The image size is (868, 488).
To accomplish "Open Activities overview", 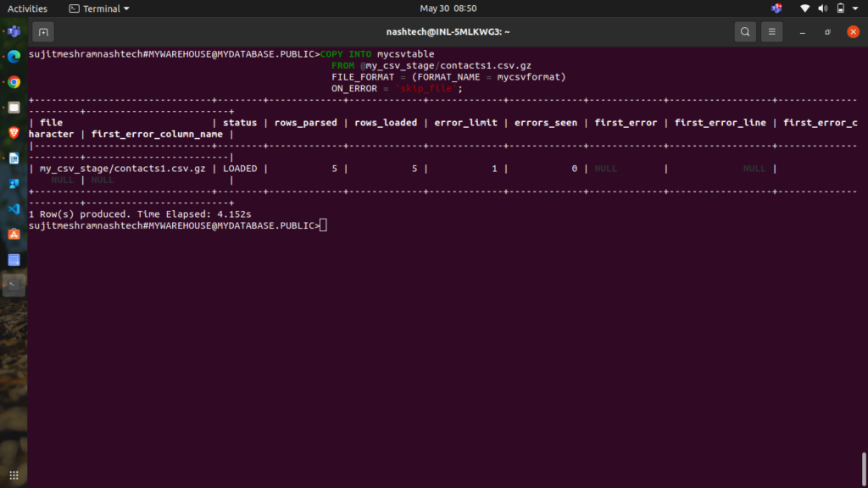I will tap(27, 8).
